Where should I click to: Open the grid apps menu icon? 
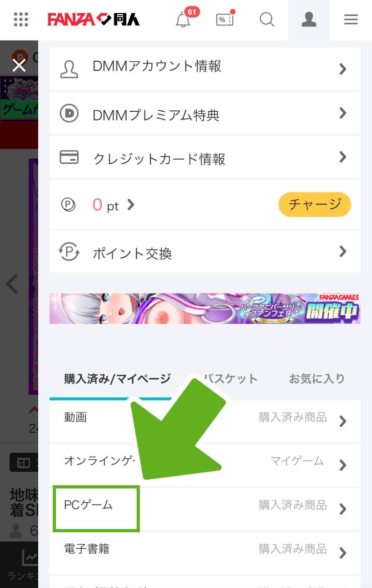click(x=21, y=20)
